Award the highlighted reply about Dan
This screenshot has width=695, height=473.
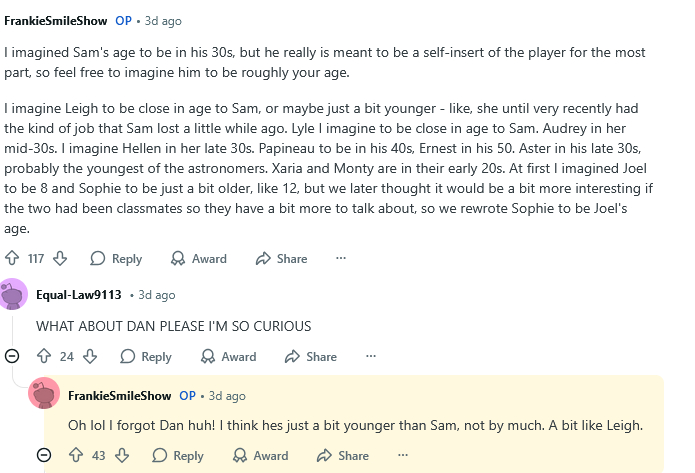click(x=260, y=455)
